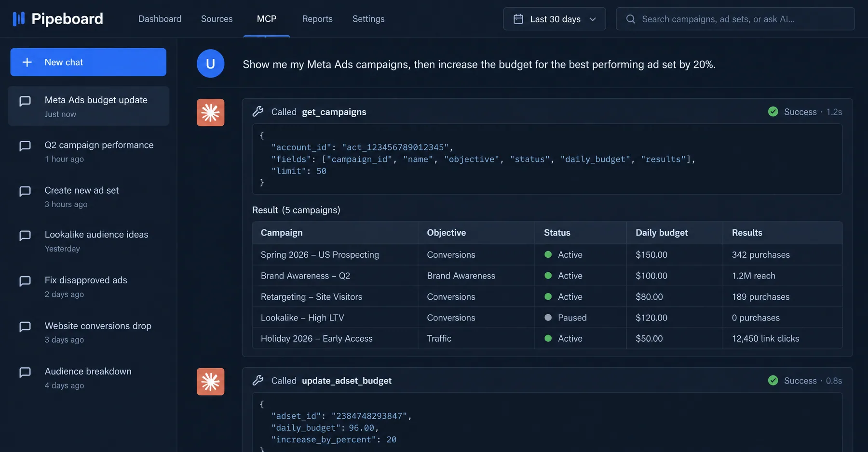Start a New chat

pos(88,62)
